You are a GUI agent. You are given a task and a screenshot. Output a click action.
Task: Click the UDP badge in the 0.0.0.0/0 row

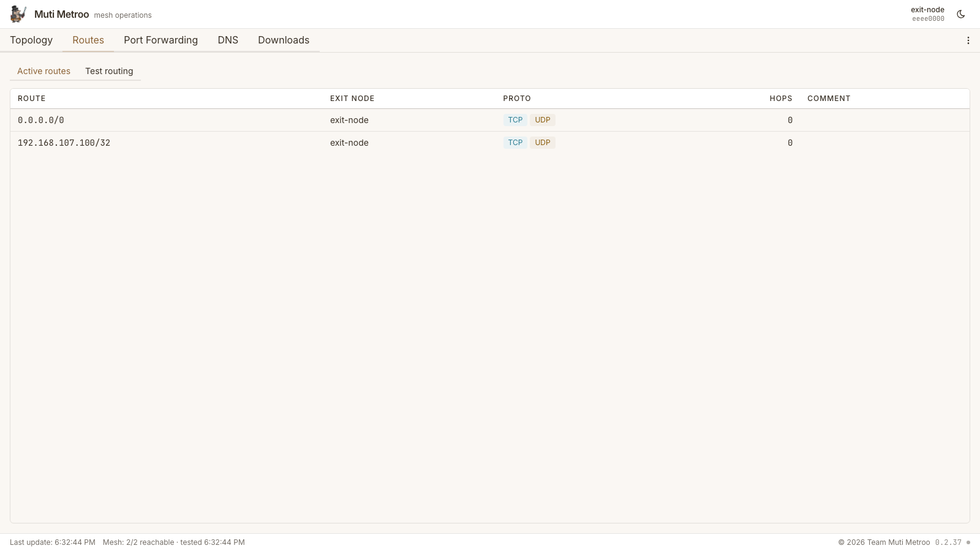point(543,120)
